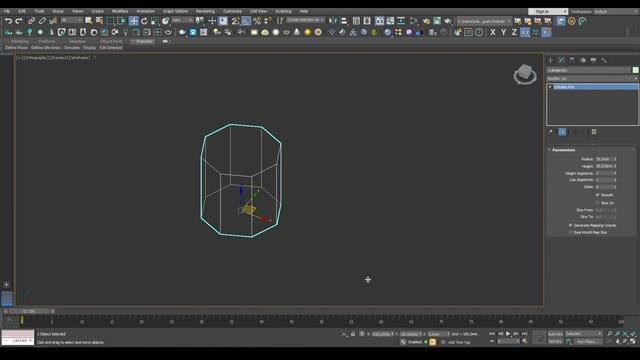
Task: Open the Motion command panel tab
Action: coord(583,60)
